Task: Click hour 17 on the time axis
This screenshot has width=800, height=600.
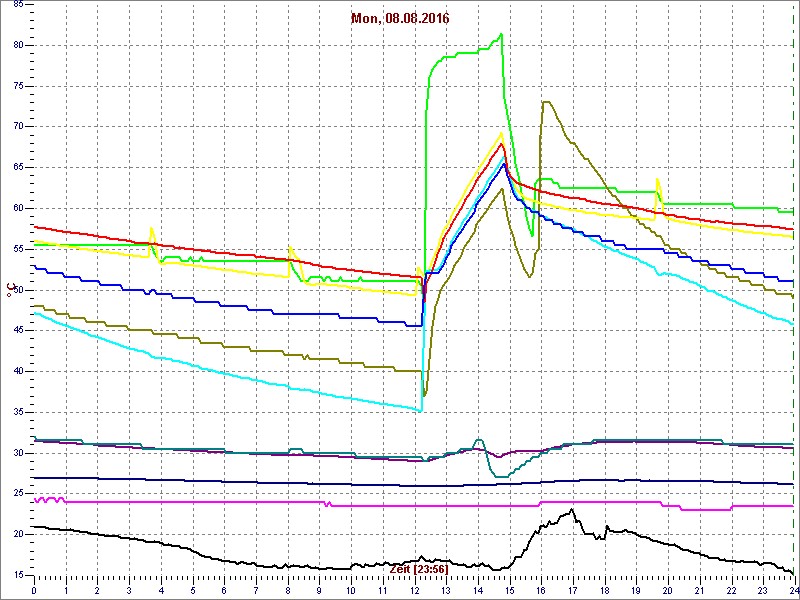Action: (572, 589)
